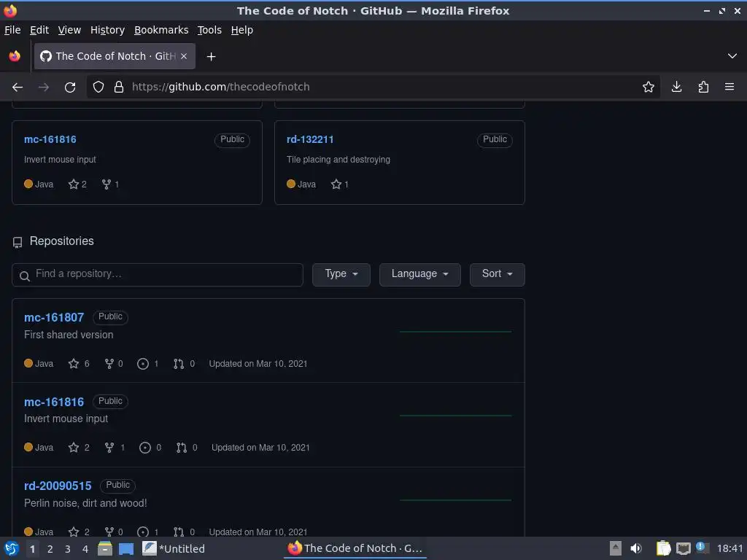Go back with the browser back arrow
Image resolution: width=747 pixels, height=560 pixels.
coord(18,87)
